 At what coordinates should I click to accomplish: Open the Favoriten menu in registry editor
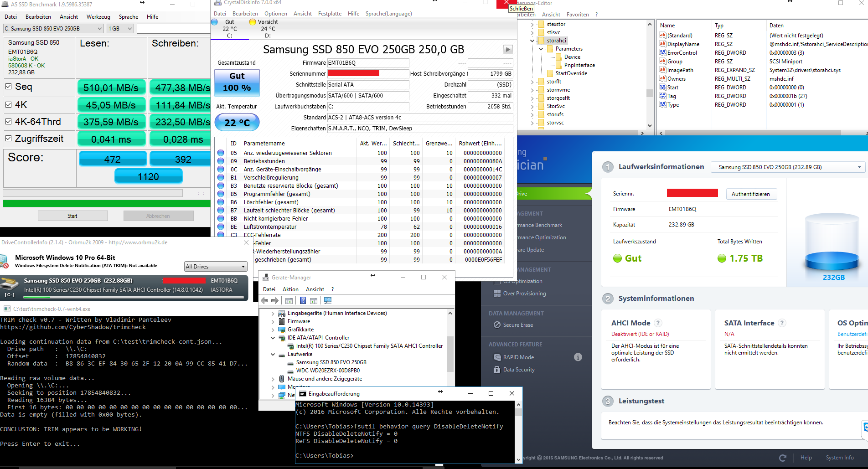(x=578, y=15)
